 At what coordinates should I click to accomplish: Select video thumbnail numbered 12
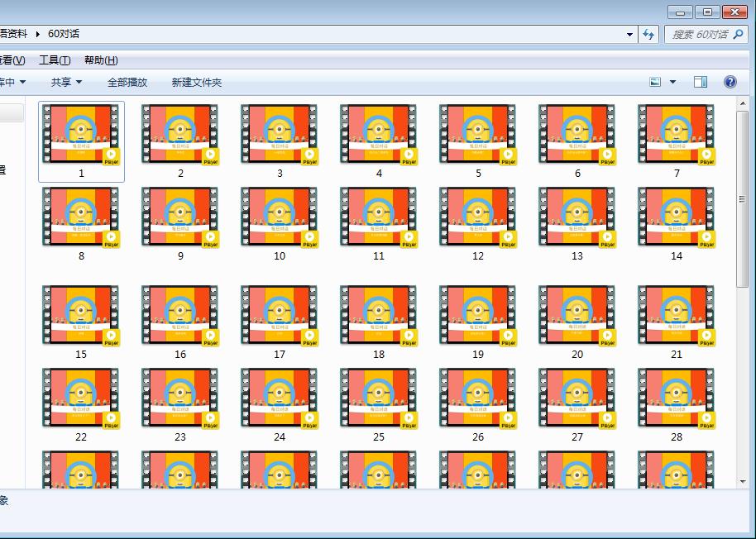(x=478, y=217)
